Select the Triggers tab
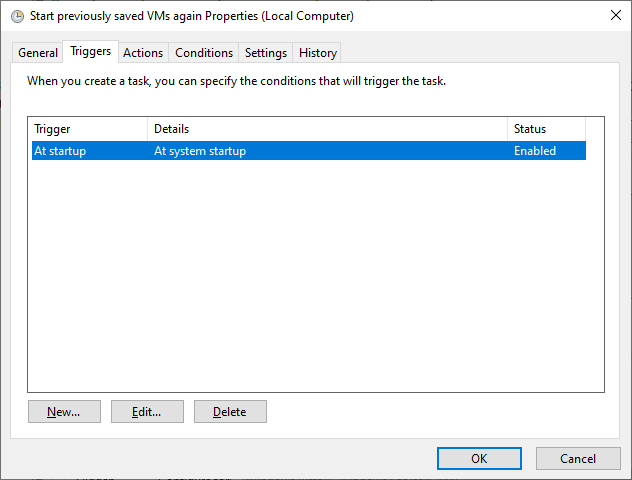Viewport: 632px width, 480px height. (90, 51)
